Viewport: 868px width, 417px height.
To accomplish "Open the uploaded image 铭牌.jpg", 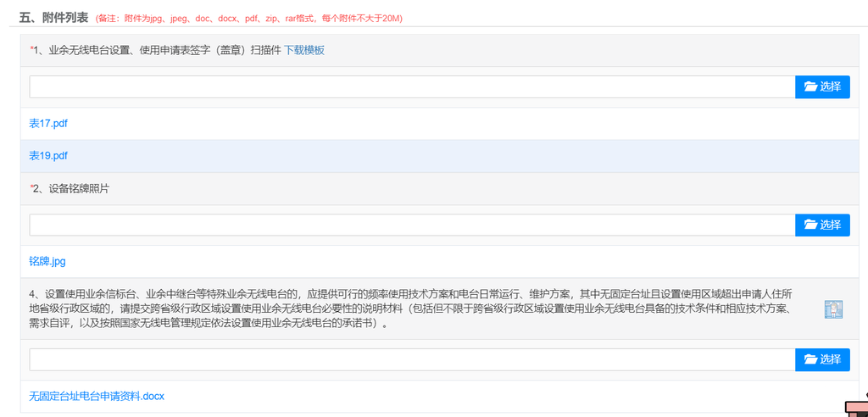I will click(x=47, y=261).
